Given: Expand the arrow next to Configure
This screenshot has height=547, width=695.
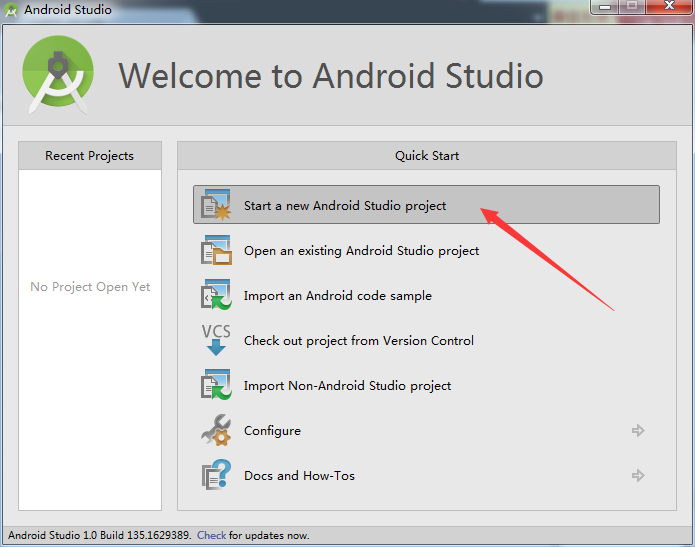Looking at the screenshot, I should pyautogui.click(x=638, y=430).
